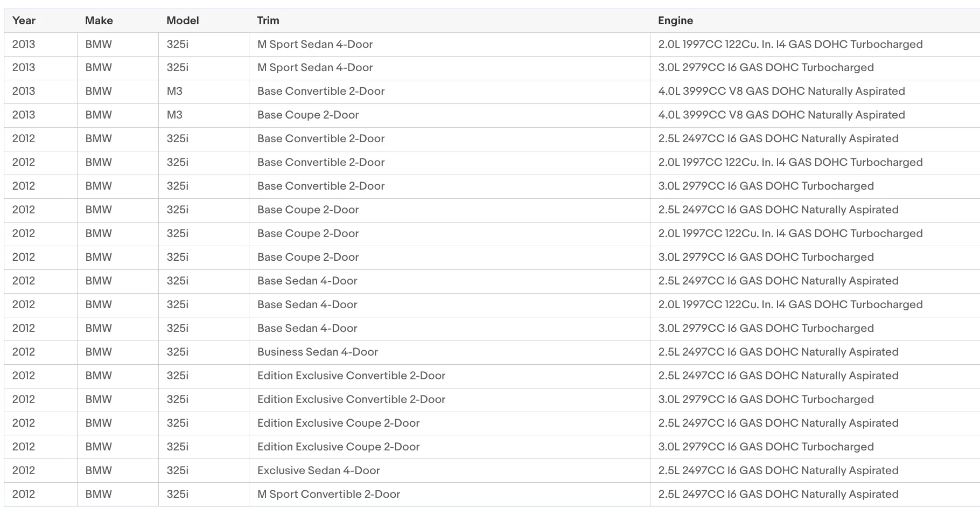Click the BMW make cell in the Exclusive Sedan 4-Door row

(118, 471)
